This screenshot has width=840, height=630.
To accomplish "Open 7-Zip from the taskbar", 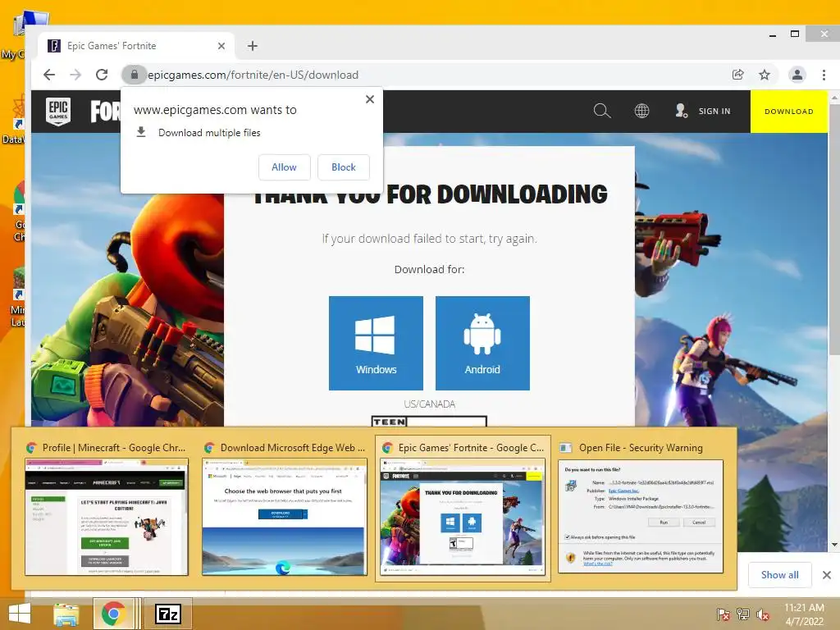I will point(167,614).
